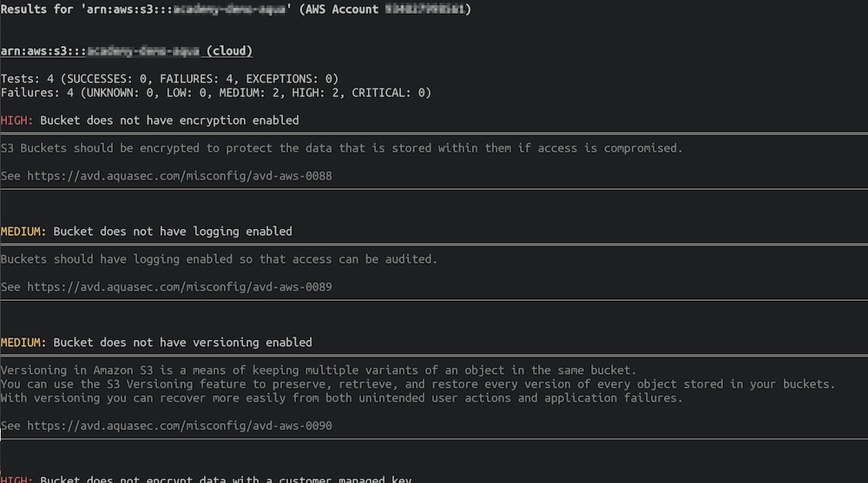Click the underlined arn:aws:s3 (cloud) heading
The height and width of the screenshot is (483, 868).
pyautogui.click(x=126, y=51)
